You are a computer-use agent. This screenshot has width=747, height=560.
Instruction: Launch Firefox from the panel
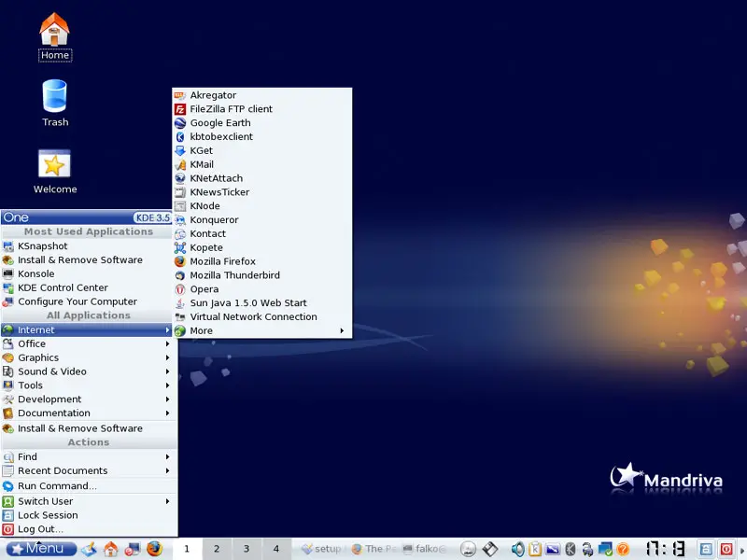point(154,549)
